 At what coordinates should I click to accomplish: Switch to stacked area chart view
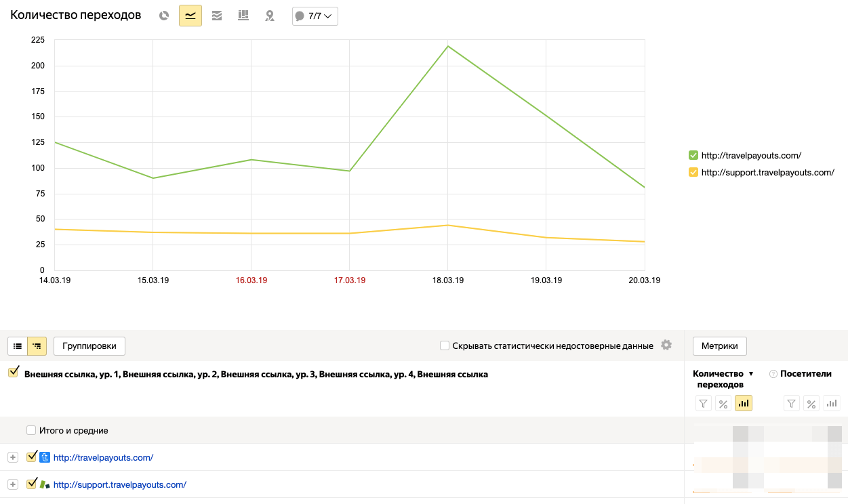tap(217, 16)
